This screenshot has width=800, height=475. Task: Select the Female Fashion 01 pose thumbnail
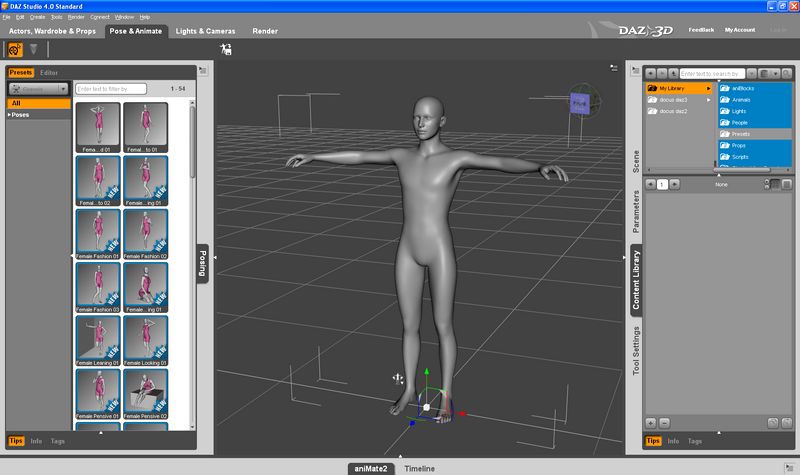click(x=98, y=234)
